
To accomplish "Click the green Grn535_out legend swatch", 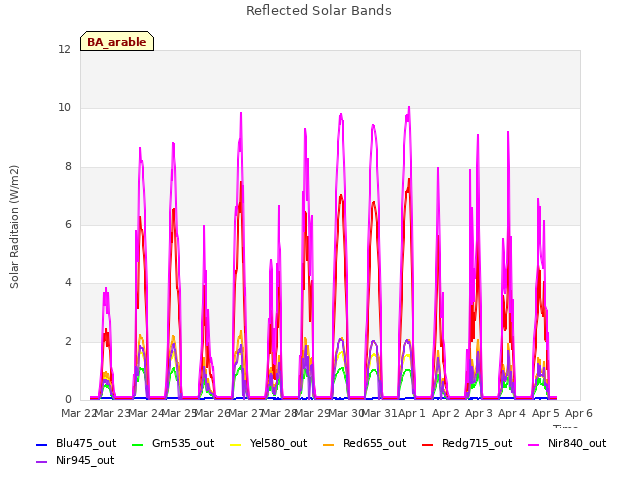I will tap(138, 444).
